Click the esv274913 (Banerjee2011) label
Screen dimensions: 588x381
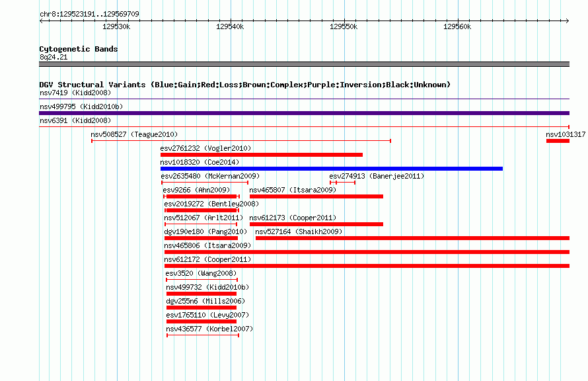(x=377, y=176)
